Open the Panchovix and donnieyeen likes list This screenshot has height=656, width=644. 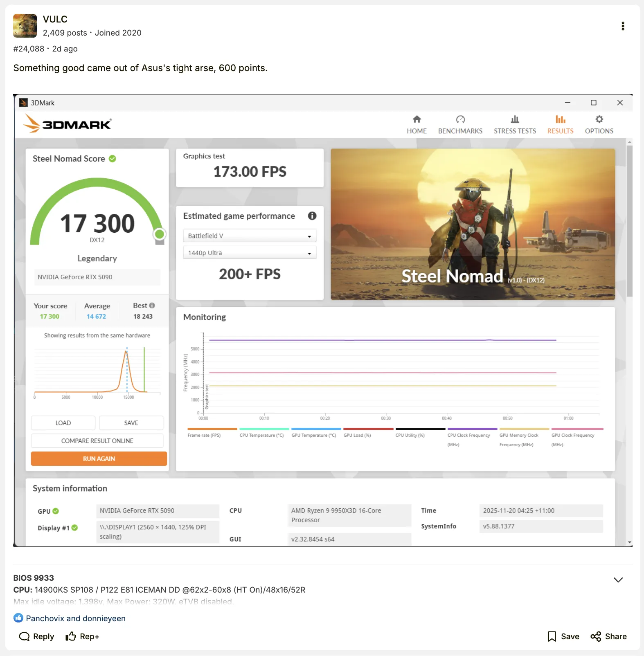pyautogui.click(x=76, y=618)
